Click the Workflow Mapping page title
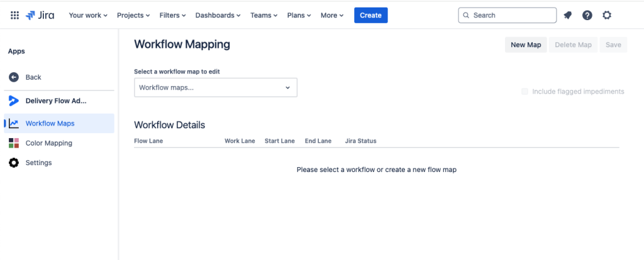The image size is (644, 260). (182, 45)
